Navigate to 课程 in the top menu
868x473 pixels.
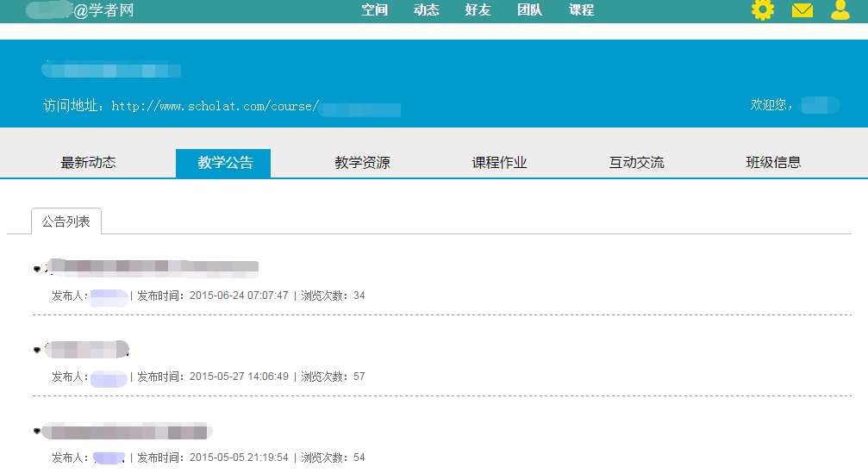click(x=581, y=10)
